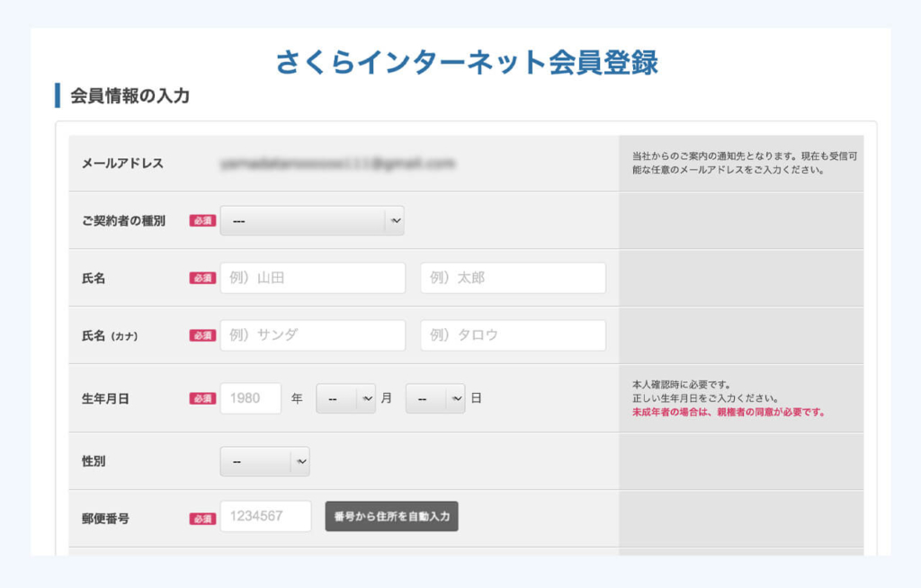This screenshot has height=588, width=921.
Task: Click the postal code field 1234567
Action: [x=265, y=516]
